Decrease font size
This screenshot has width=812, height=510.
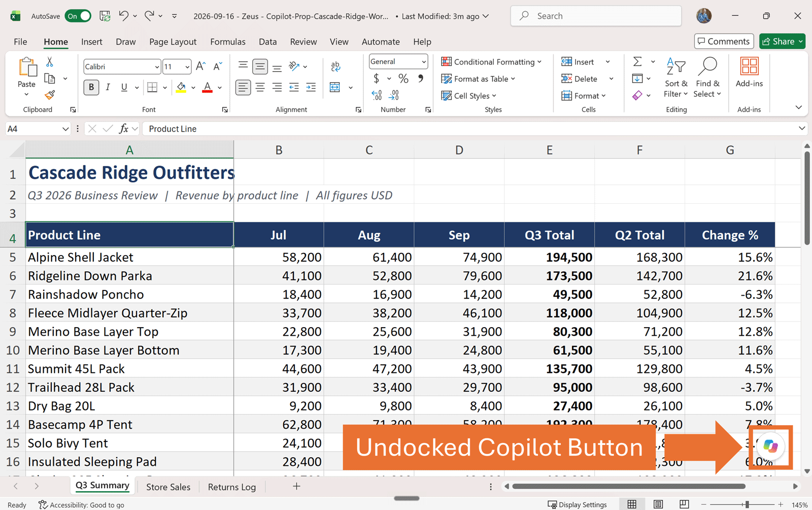click(218, 66)
